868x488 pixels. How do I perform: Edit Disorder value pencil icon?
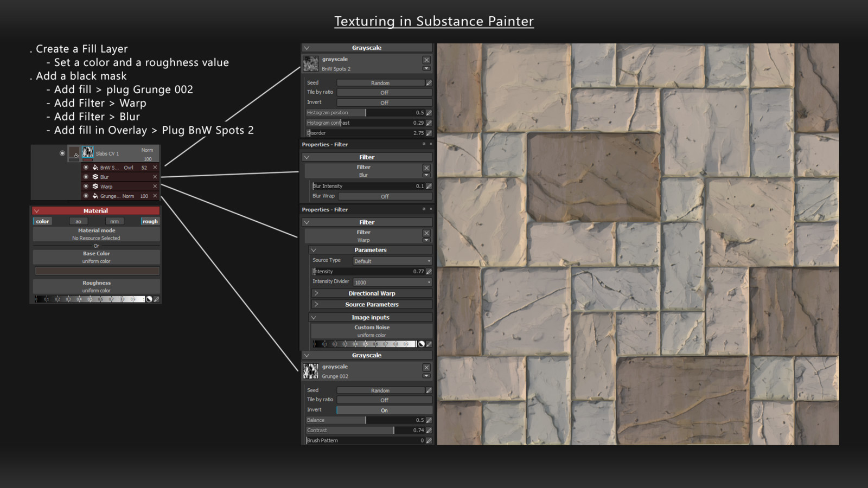429,133
